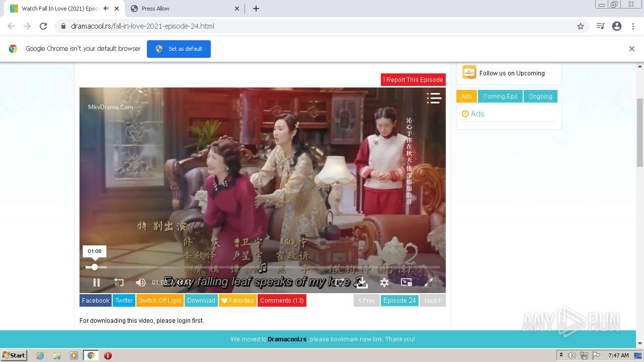This screenshot has width=644, height=362.
Task: Click Follow us on Upcoming link
Action: [x=512, y=73]
